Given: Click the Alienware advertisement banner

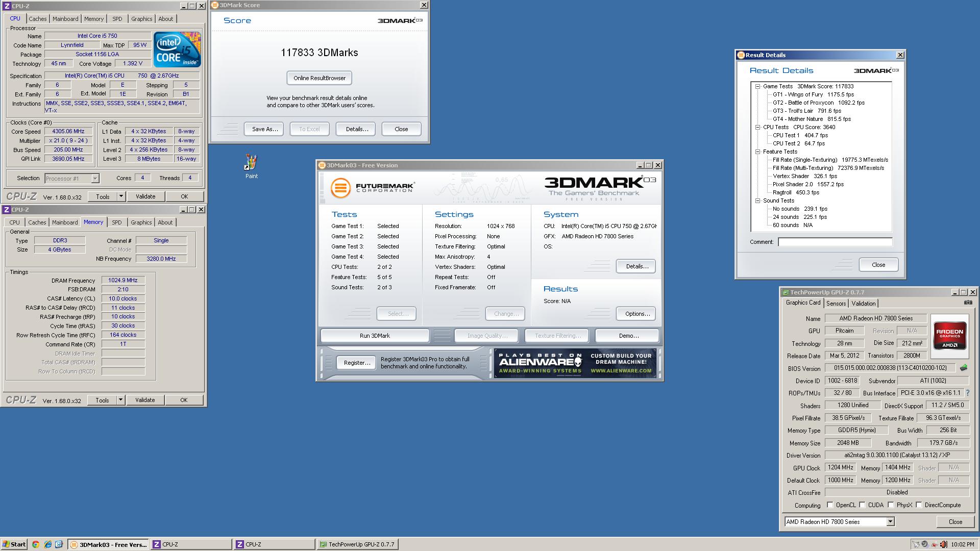Looking at the screenshot, I should pyautogui.click(x=575, y=363).
